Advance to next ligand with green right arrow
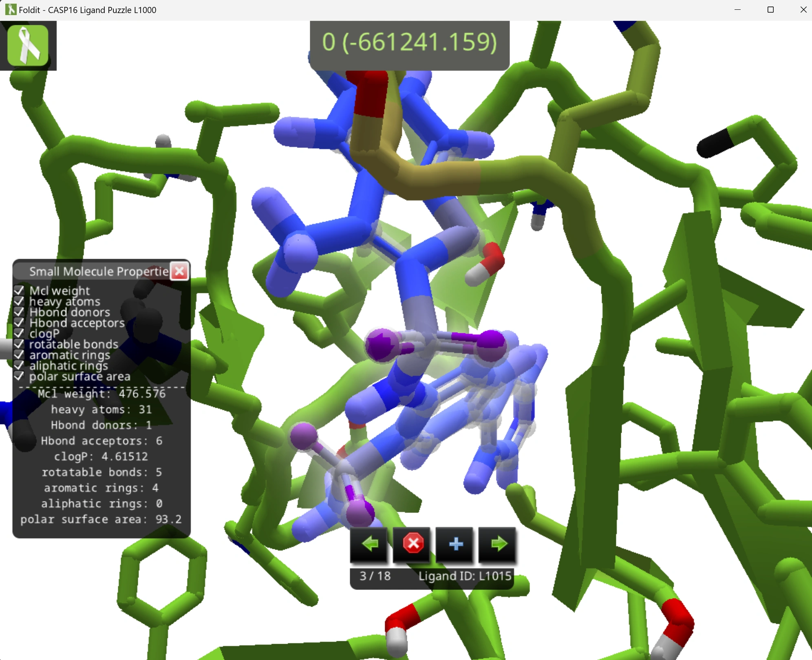Screen dimensions: 812x660 coord(498,544)
